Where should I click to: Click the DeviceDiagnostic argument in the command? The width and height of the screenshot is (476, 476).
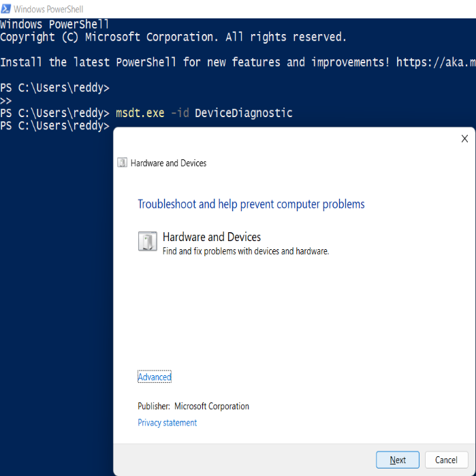click(x=244, y=113)
